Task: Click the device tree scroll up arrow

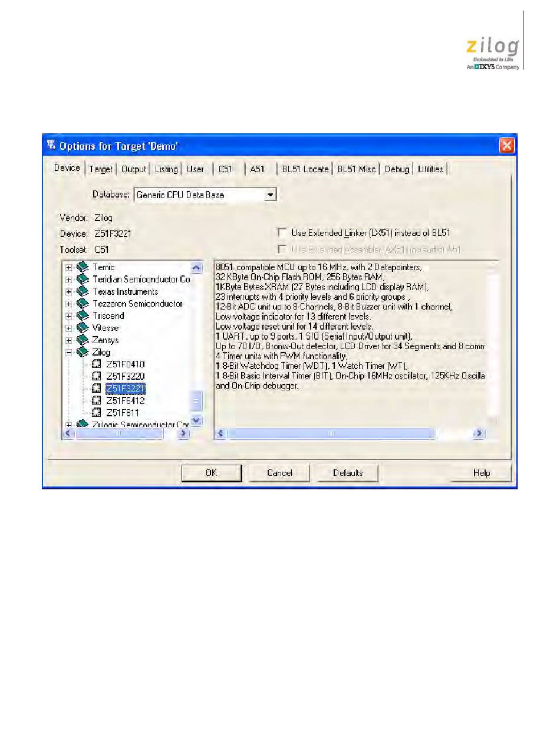Action: click(x=196, y=267)
